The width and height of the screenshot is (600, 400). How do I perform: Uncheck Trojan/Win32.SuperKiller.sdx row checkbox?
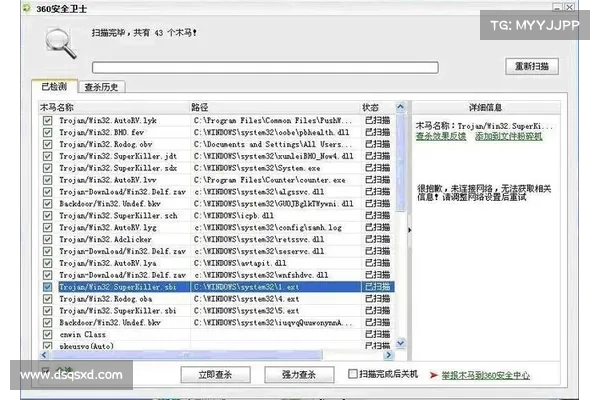(47, 168)
